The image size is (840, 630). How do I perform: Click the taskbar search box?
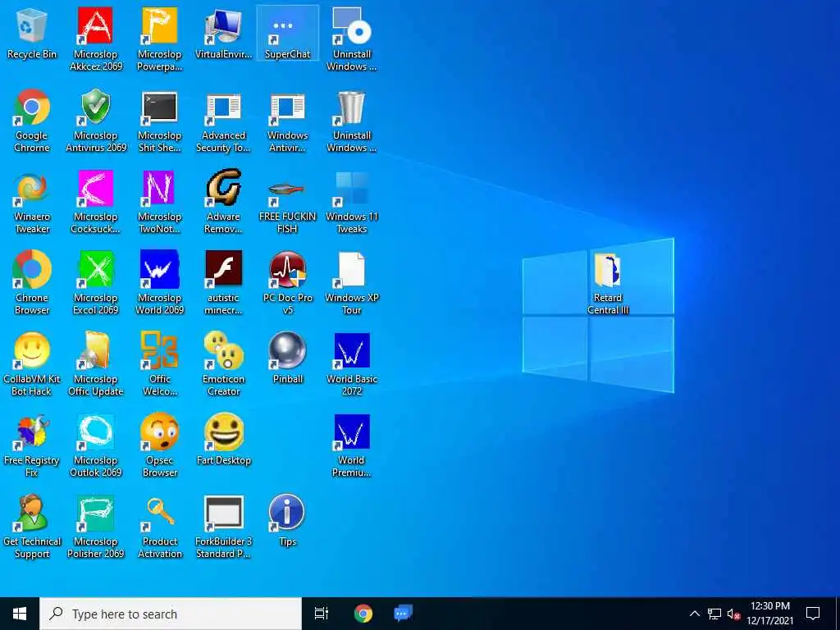tap(171, 614)
